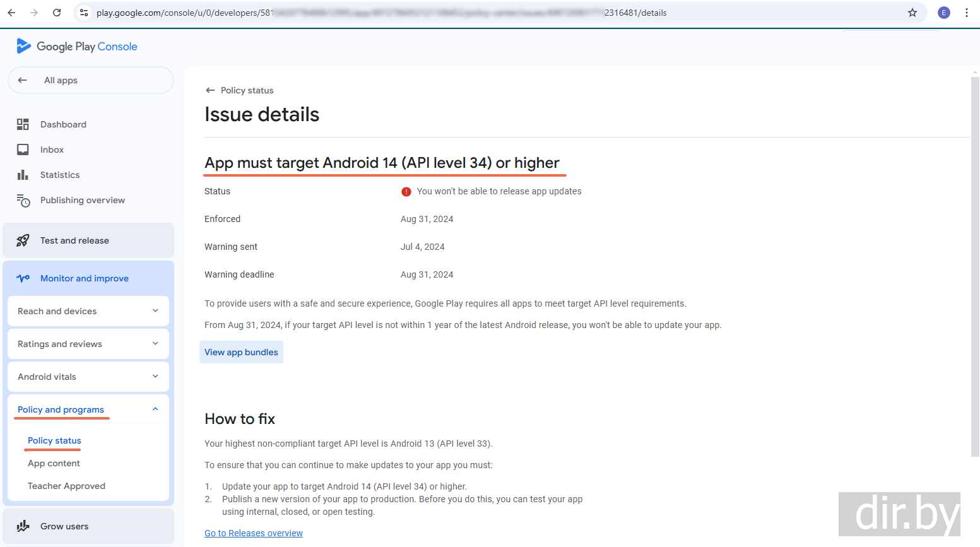The width and height of the screenshot is (980, 547).
Task: Expand the Reach and devices section
Action: 155,310
